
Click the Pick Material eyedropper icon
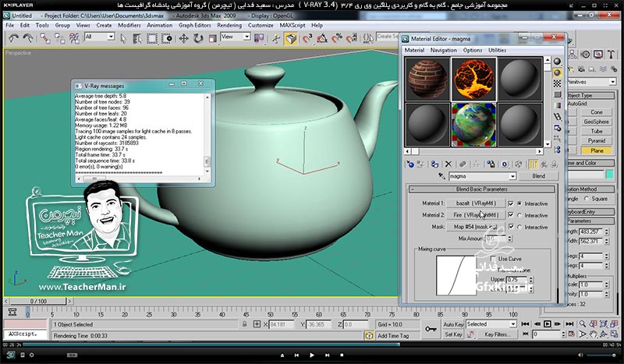[x=441, y=176]
